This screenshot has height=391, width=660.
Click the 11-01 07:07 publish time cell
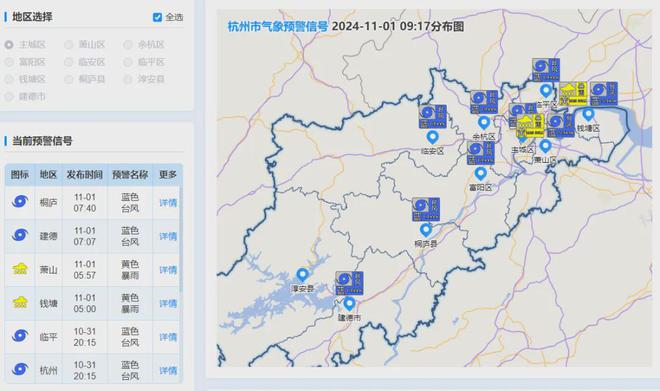(x=85, y=237)
